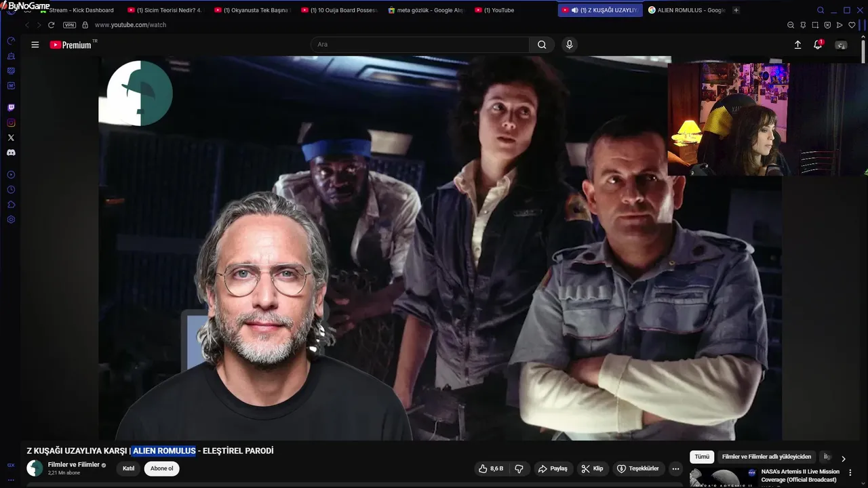The height and width of the screenshot is (488, 868).
Task: Take a snapshot with the capture icon
Action: [815, 25]
